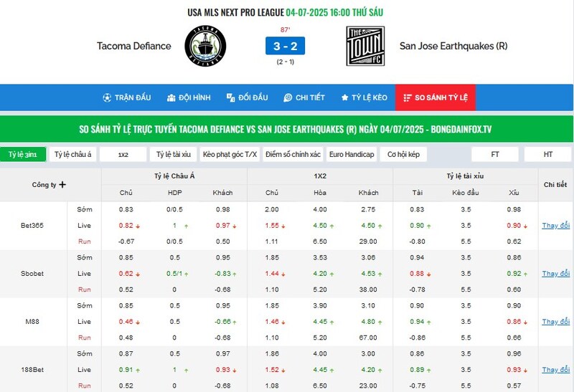Click the Tỷ lệ Châu Á column header

(x=174, y=176)
